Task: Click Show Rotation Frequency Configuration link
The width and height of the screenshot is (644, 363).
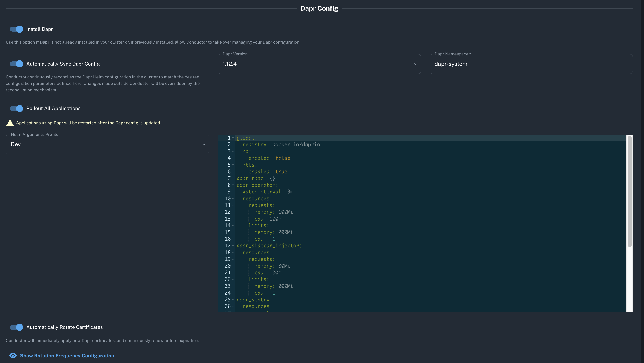Action: [67, 356]
